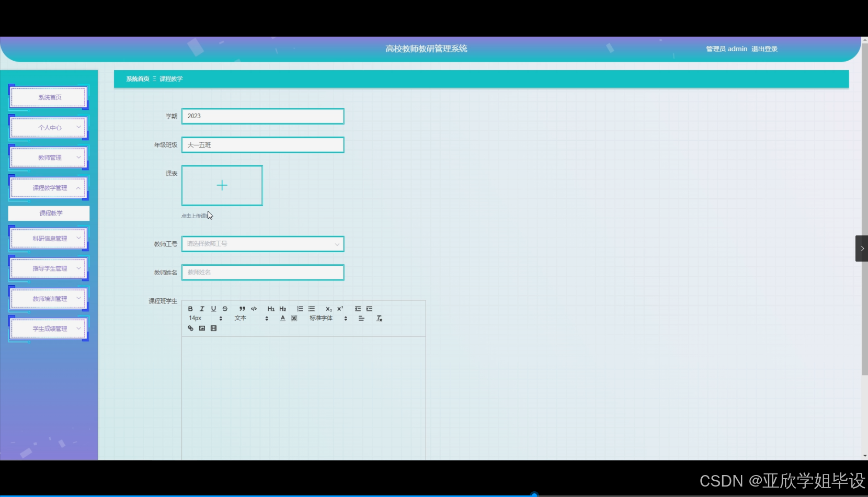The height and width of the screenshot is (497, 868).
Task: Click 课程教学 in the breadcrumb
Action: [x=171, y=79]
